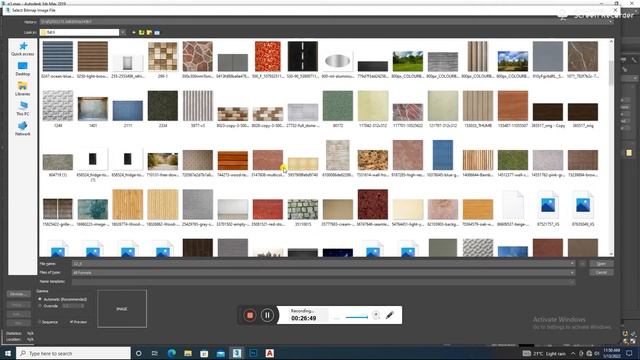Viewport: 640px width, 360px height.
Task: Stop the screen recording
Action: pyautogui.click(x=250, y=315)
